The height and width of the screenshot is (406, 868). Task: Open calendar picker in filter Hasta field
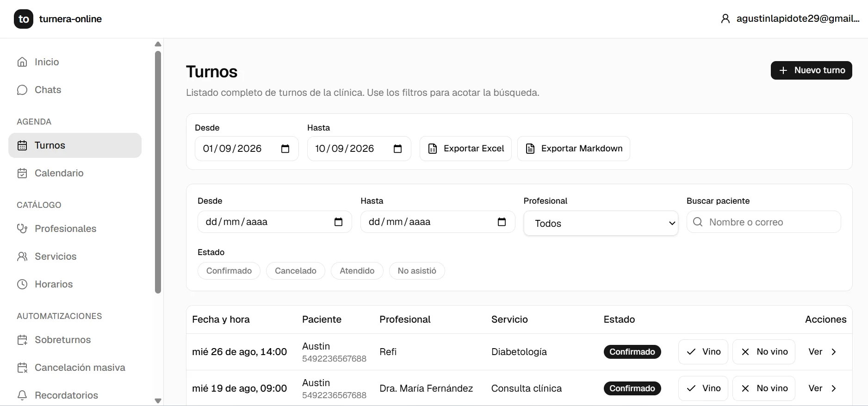pos(502,222)
